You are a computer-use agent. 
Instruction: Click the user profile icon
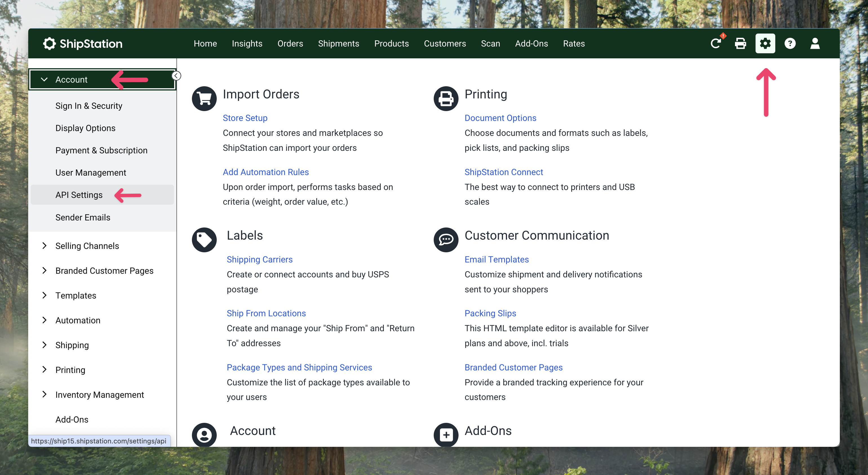pos(815,43)
